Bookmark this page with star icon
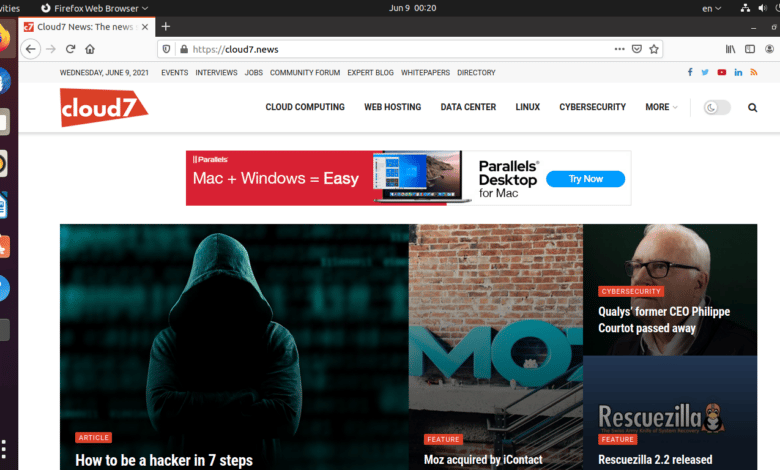 (x=654, y=49)
